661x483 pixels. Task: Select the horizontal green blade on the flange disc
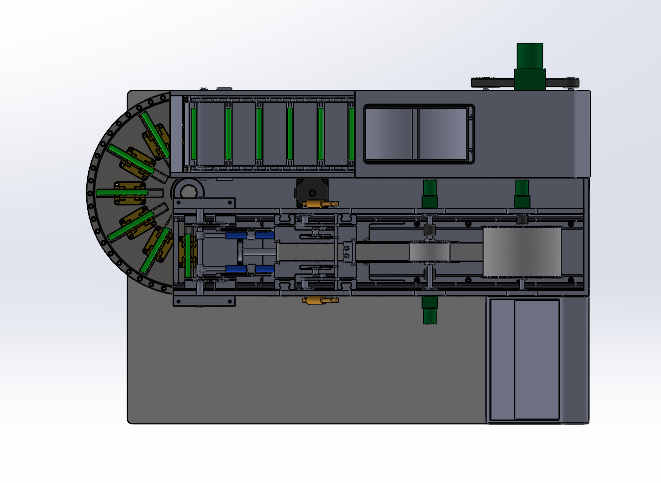coord(122,193)
